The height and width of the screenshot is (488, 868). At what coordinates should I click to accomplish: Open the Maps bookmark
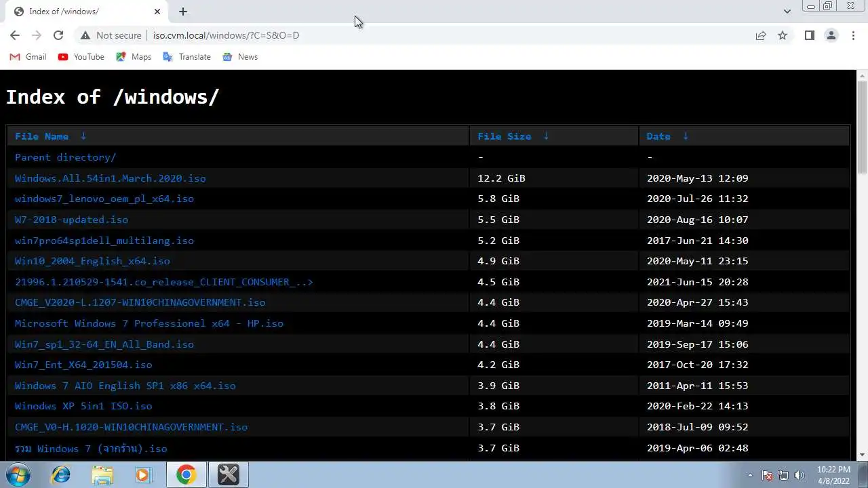tap(134, 57)
